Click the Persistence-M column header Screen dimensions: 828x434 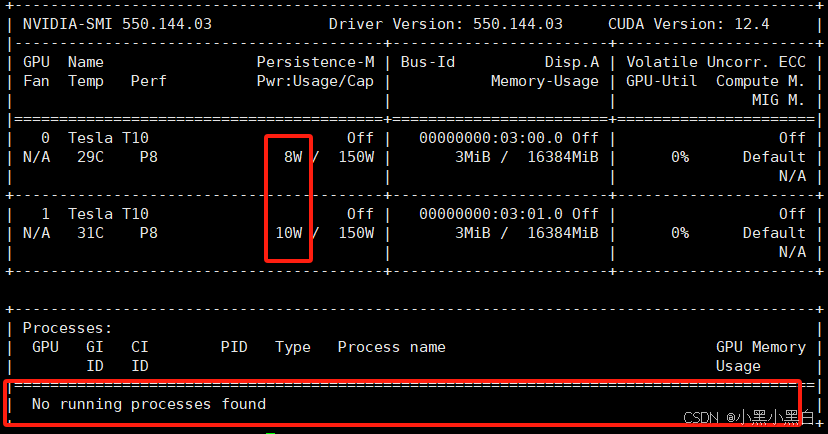[315, 62]
